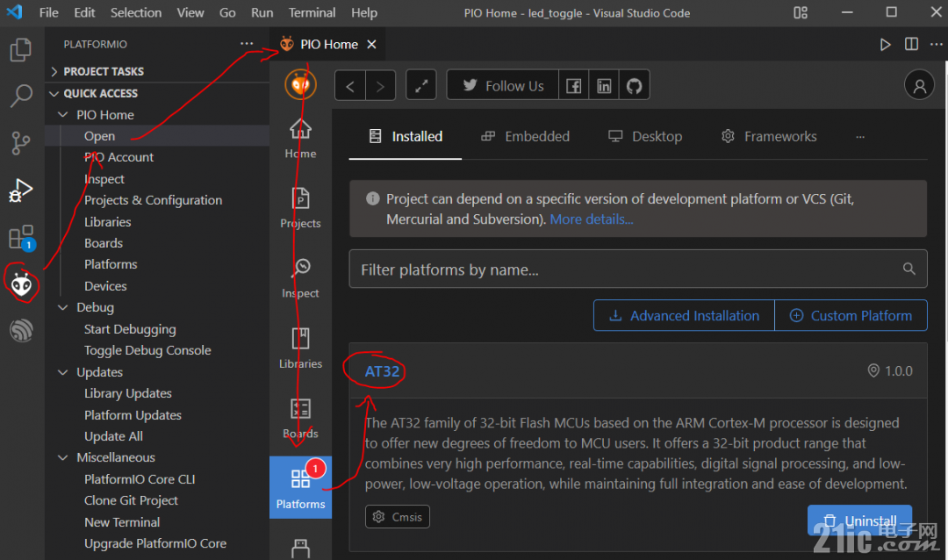
Task: Click the Custom Platform button
Action: point(851,315)
